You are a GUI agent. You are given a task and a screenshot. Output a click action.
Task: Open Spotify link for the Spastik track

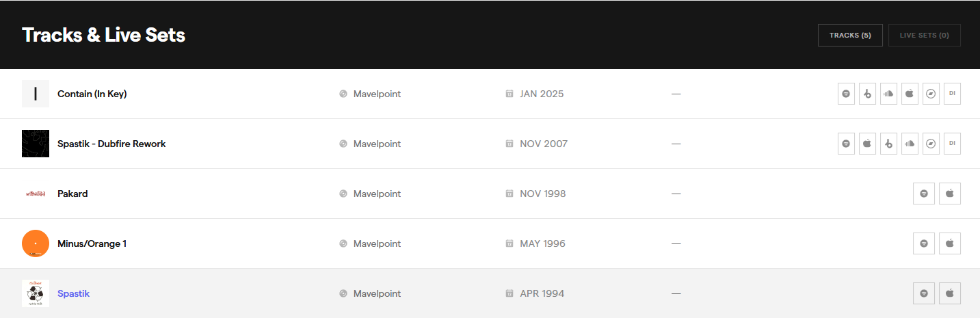(924, 293)
